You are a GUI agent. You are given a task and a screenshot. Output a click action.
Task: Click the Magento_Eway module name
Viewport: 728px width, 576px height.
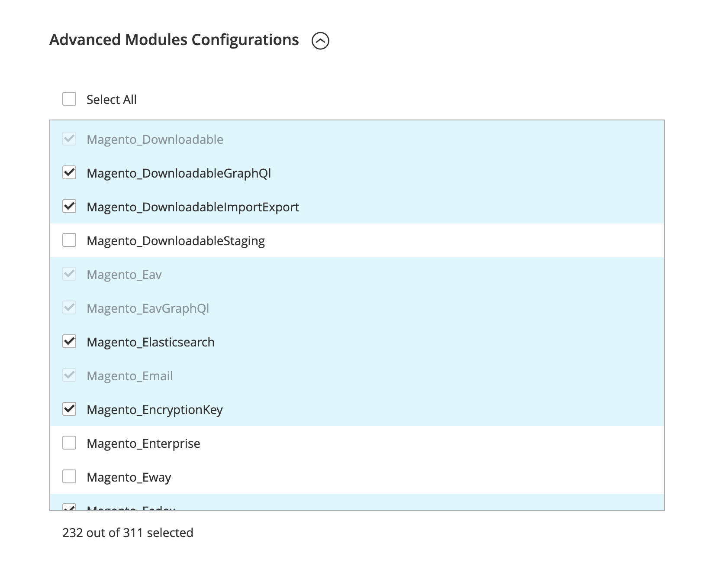(x=129, y=477)
